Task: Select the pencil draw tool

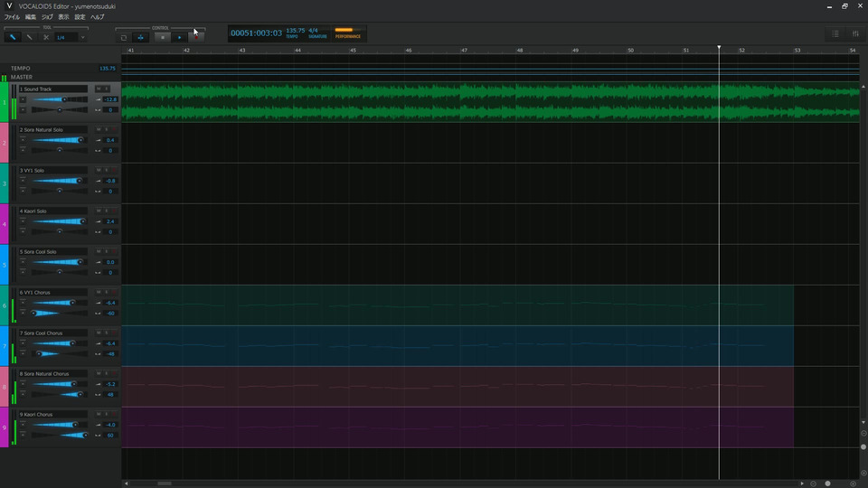Action: tap(14, 37)
